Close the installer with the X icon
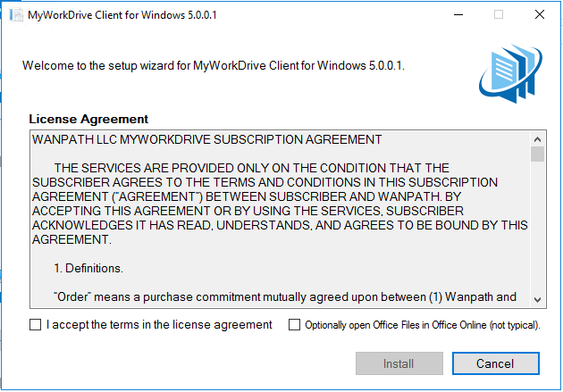The image size is (563, 392). pos(539,14)
